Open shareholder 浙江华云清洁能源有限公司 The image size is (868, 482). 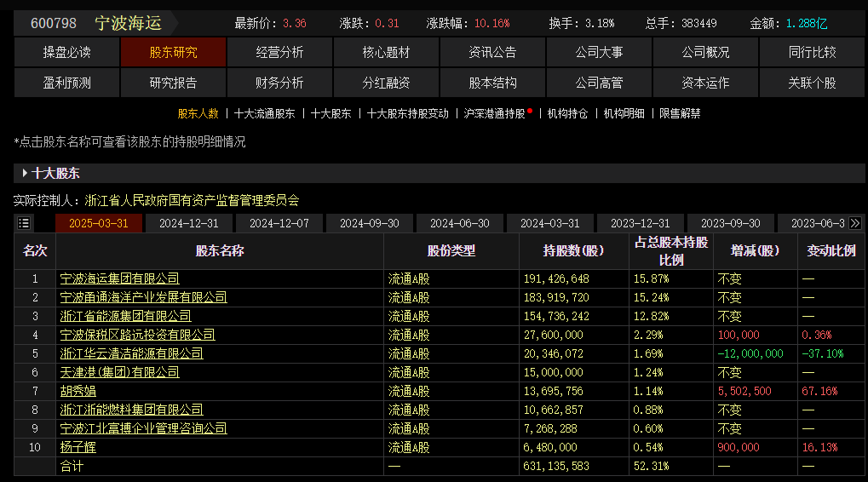132,353
